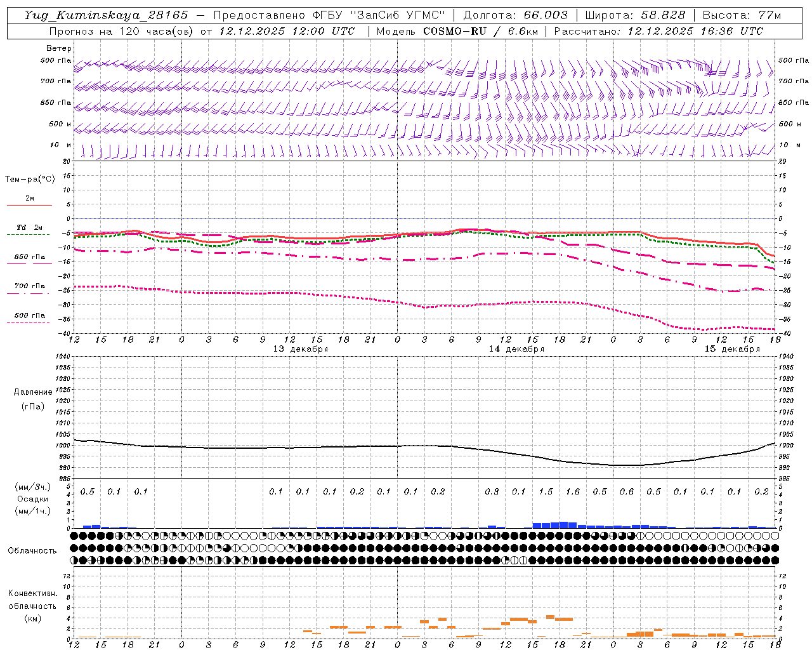Select the forecast start 12.12.2025 12:00 UTC
812x650 pixels.
286,31
